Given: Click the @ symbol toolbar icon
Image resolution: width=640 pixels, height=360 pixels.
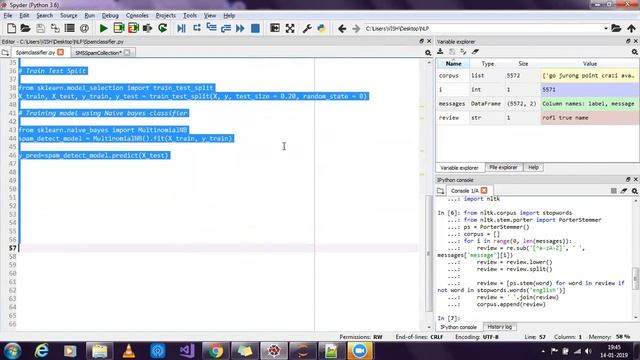Looking at the screenshot, I should click(84, 28).
